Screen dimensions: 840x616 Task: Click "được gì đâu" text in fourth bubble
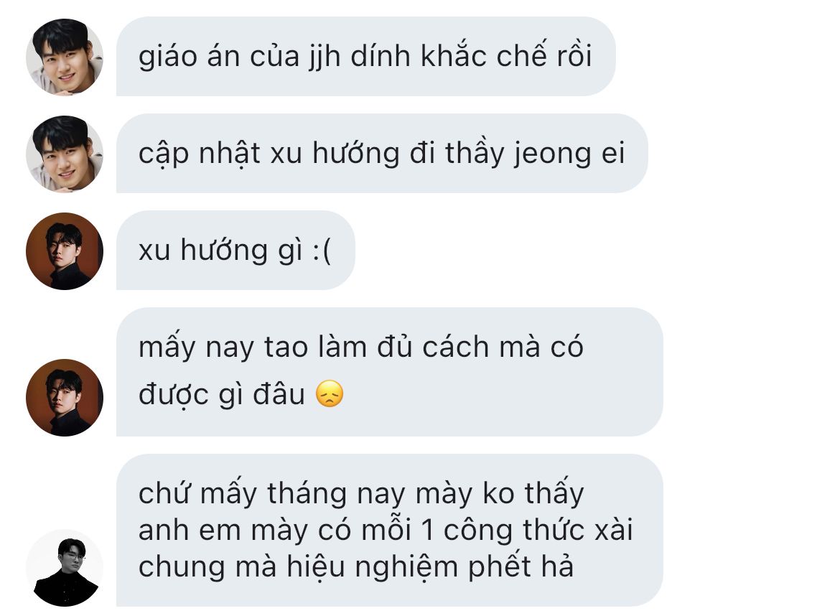pyautogui.click(x=222, y=395)
